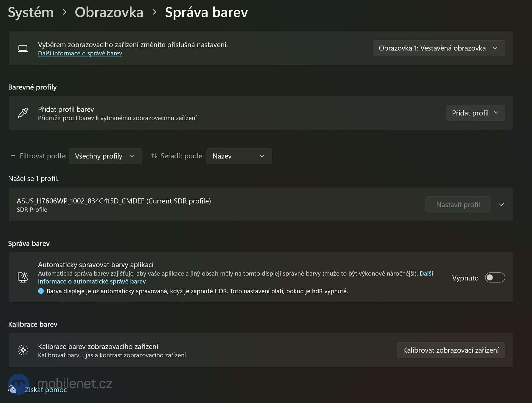The height and width of the screenshot is (403, 532).
Task: Click the blue info circle icon
Action: 41,291
